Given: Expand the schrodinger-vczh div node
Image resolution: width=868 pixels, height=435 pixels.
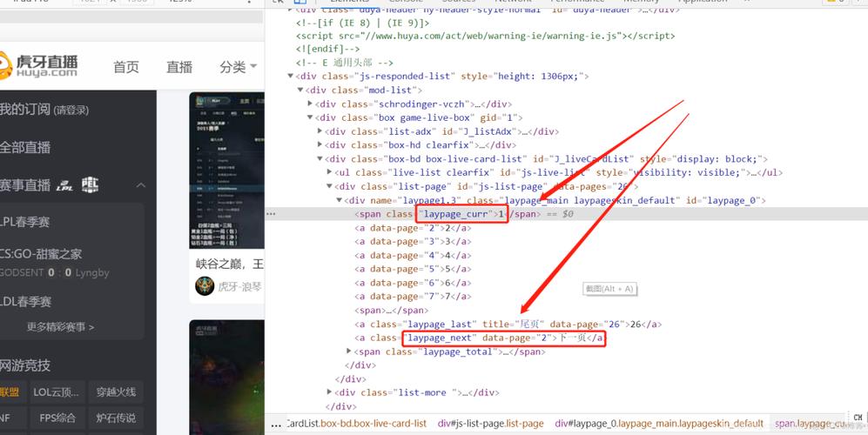Looking at the screenshot, I should (310, 104).
